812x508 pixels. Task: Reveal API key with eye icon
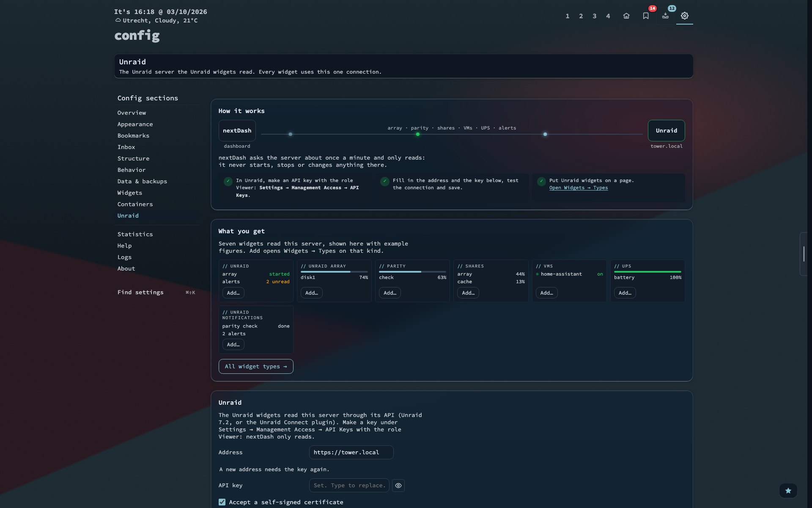point(398,486)
